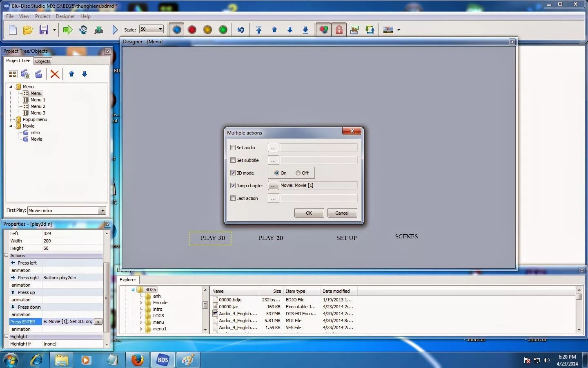Start preview with the blue Play toolbar icon
The image size is (588, 368).
point(115,29)
